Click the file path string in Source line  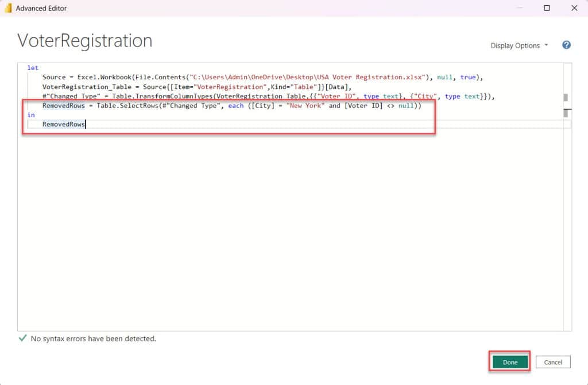(307, 78)
